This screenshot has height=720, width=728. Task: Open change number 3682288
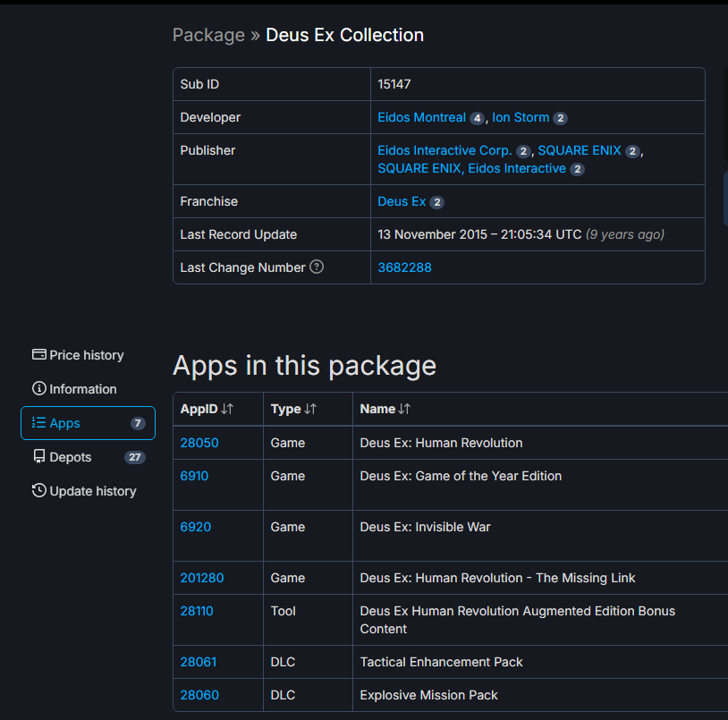click(x=404, y=267)
